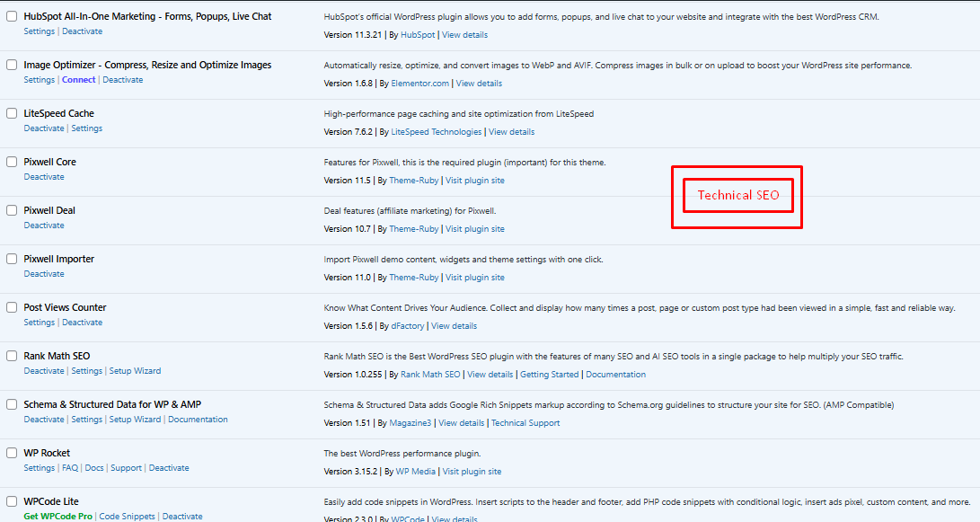Open HubSpot plugin Settings link

point(39,31)
